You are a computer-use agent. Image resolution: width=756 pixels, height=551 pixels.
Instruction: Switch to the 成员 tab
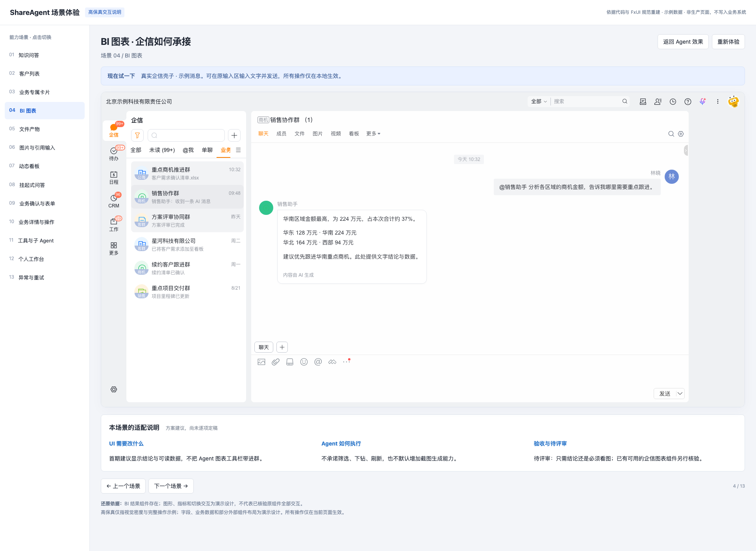coord(282,134)
